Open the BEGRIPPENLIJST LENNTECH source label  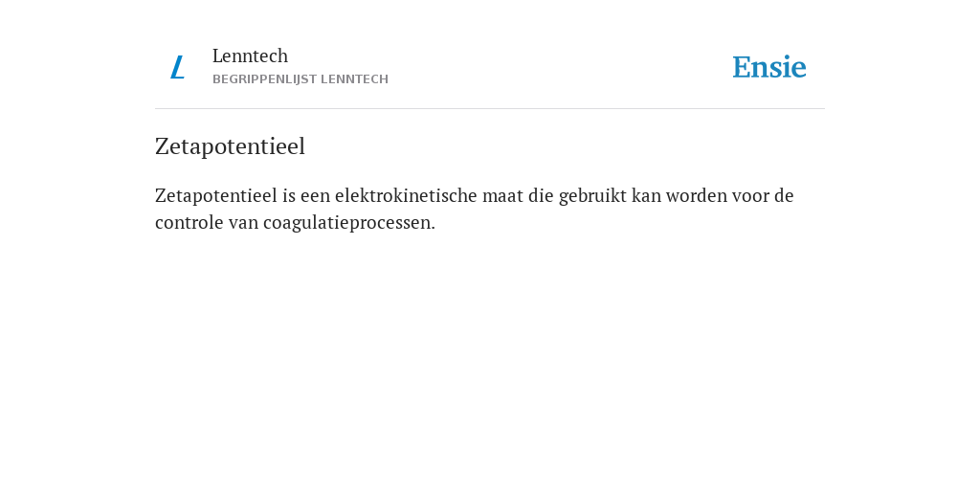click(x=301, y=79)
